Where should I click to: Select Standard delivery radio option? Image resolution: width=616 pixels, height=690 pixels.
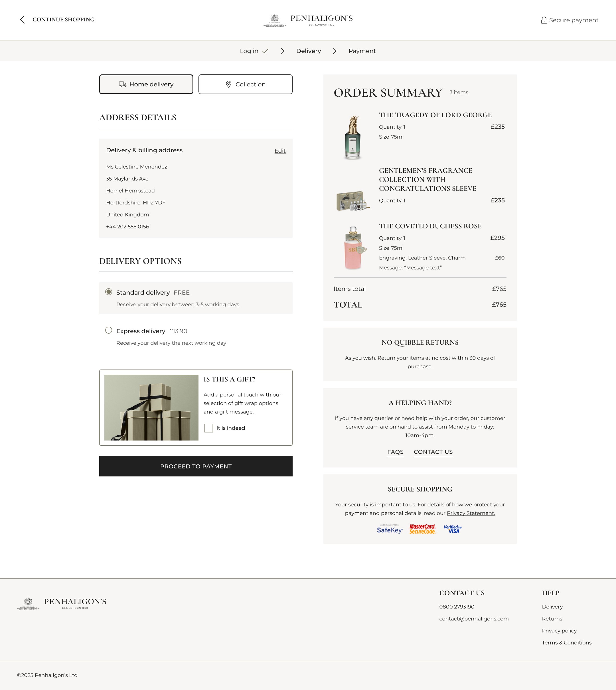(109, 292)
